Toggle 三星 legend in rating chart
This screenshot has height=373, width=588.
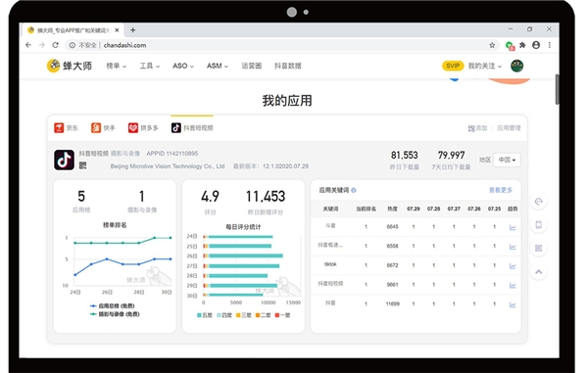tap(244, 315)
